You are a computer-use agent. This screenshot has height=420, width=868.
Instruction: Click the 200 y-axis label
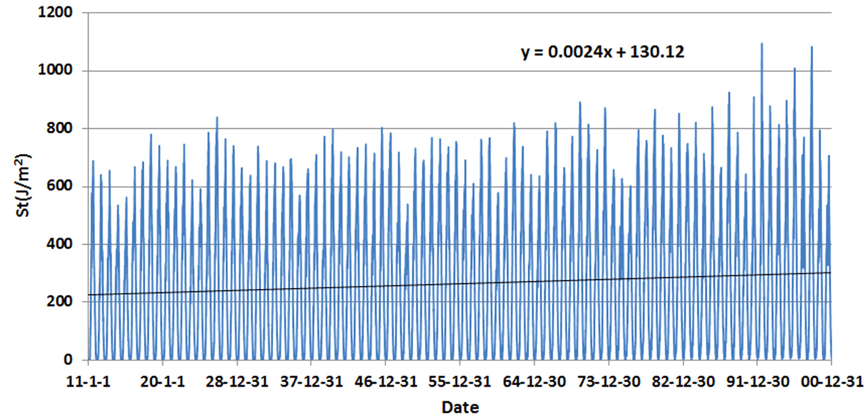(x=60, y=301)
